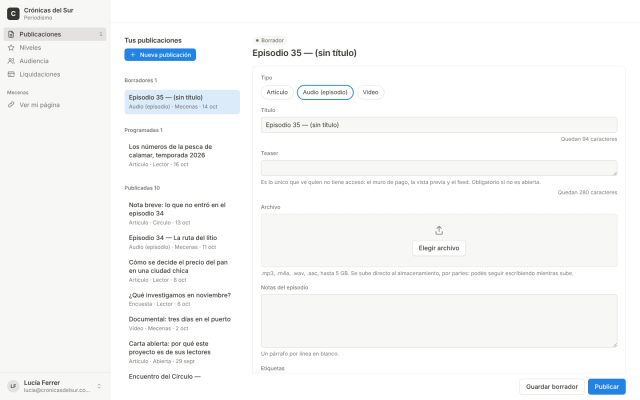Click the Audiencia people icon
Image resolution: width=640 pixels, height=400 pixels.
[x=11, y=61]
